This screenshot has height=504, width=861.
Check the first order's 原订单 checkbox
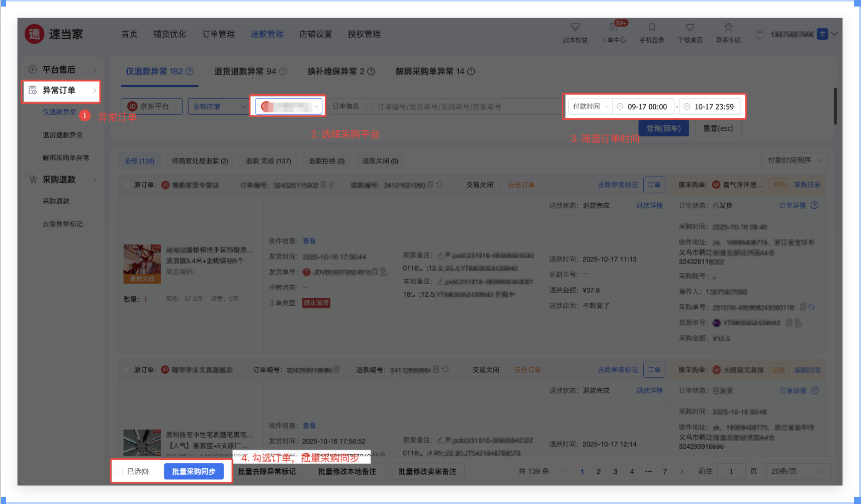(x=127, y=185)
